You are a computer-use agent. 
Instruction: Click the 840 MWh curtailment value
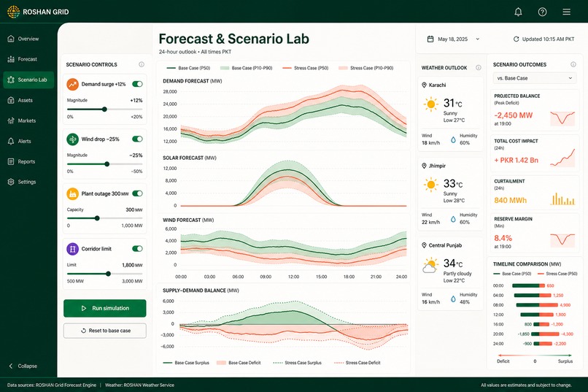point(511,200)
